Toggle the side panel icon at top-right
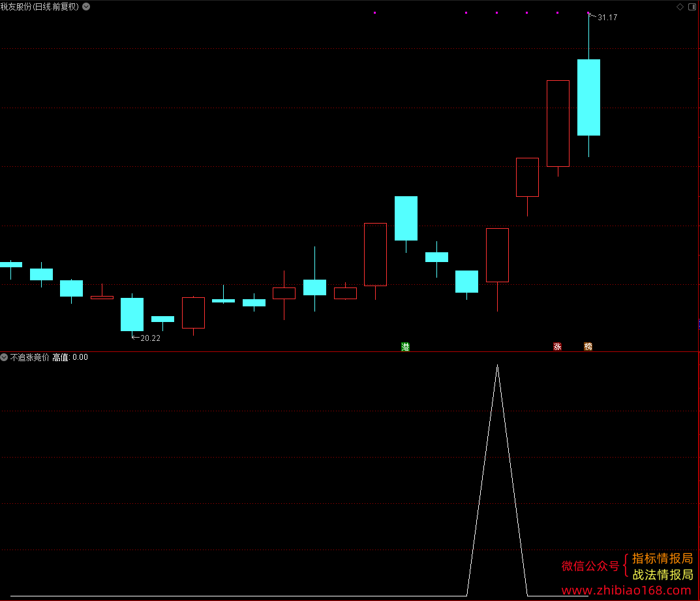The height and width of the screenshot is (601, 700). point(692,7)
